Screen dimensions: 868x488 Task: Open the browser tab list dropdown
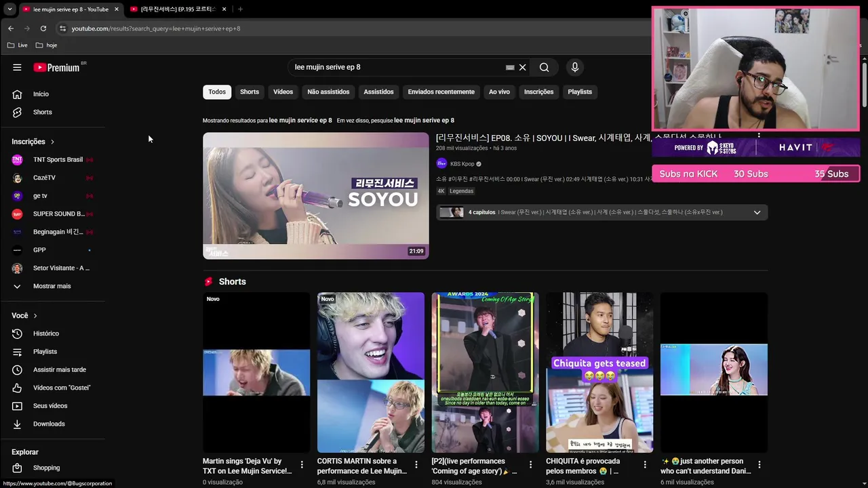[9, 9]
